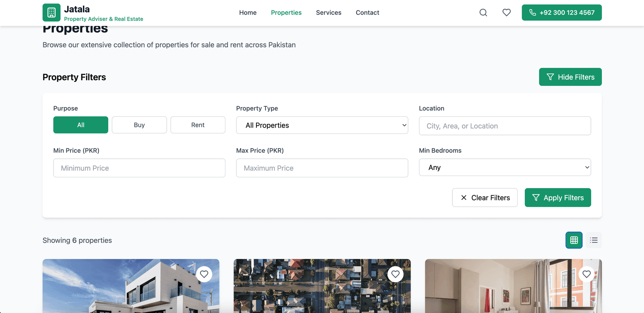Switch to grid view layout

574,240
